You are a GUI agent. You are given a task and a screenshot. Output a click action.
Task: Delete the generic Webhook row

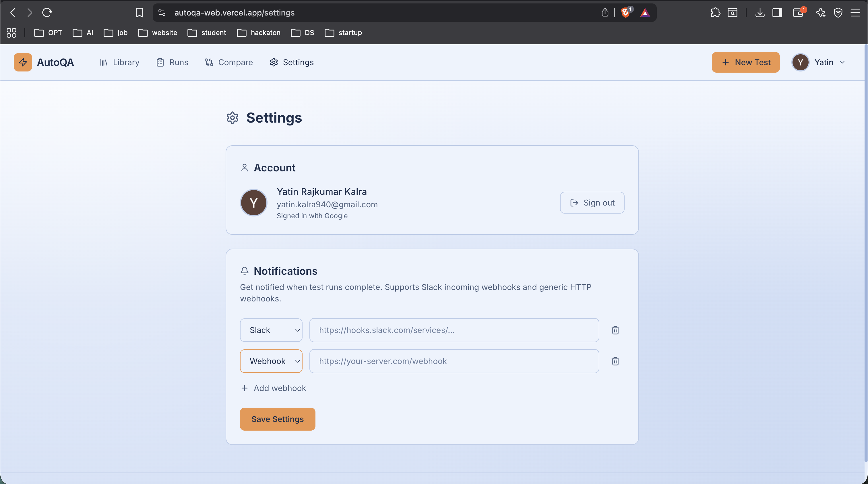[615, 361]
